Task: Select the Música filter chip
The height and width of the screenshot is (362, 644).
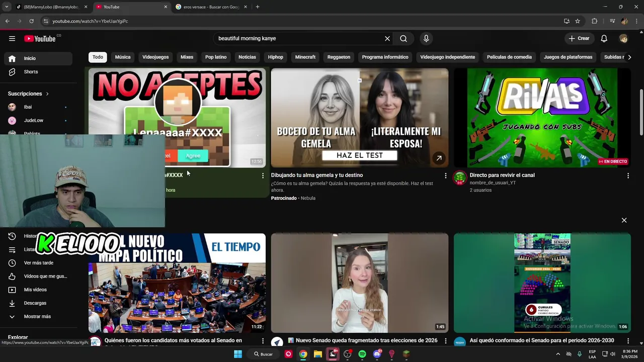Action: (x=123, y=57)
